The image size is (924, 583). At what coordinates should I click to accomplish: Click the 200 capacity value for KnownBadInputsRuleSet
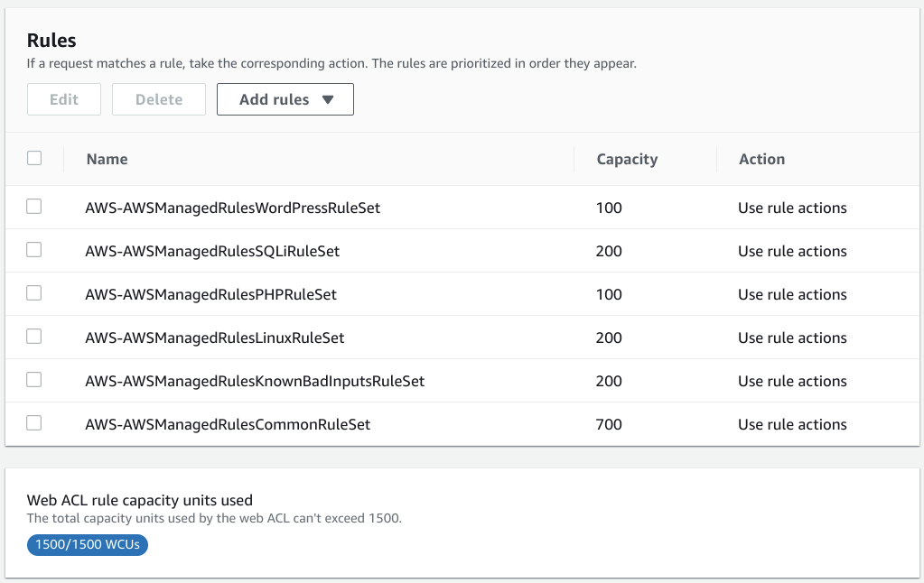tap(609, 381)
